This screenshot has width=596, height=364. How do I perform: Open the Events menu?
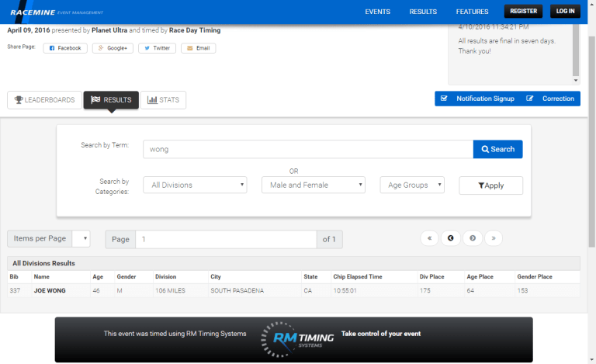377,12
